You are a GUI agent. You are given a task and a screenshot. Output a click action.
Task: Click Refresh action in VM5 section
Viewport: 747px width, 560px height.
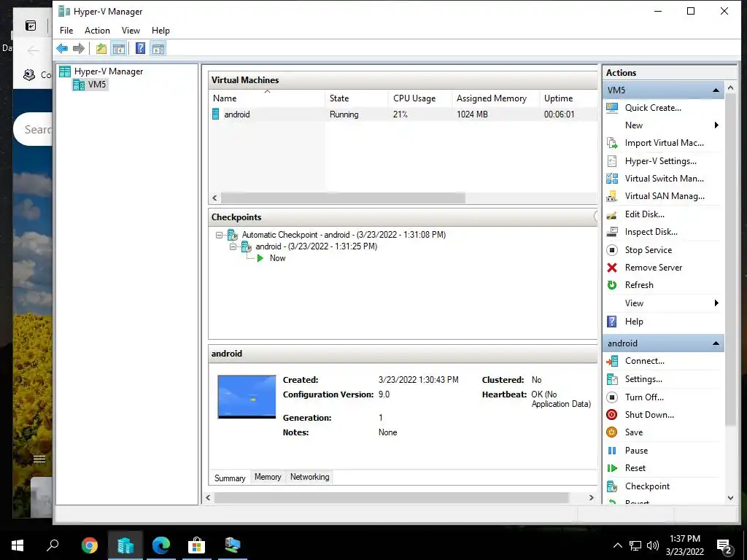coord(639,285)
